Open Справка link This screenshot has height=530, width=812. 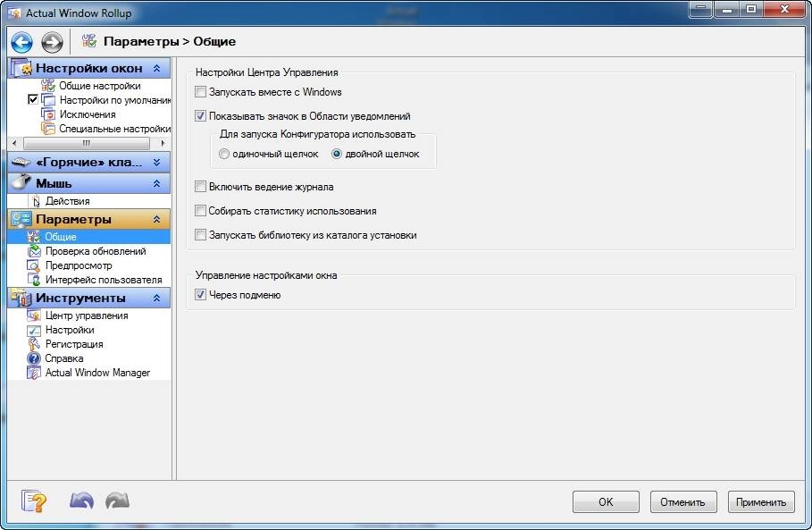click(x=64, y=358)
